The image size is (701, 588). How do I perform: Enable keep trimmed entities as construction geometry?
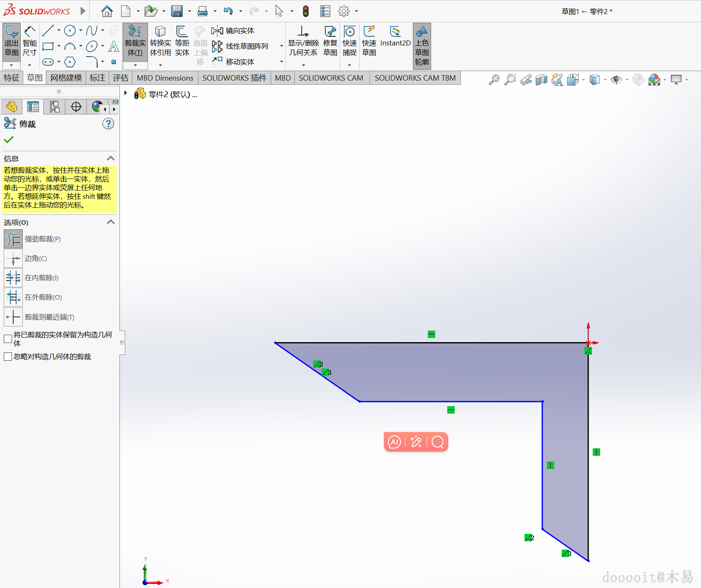8,339
